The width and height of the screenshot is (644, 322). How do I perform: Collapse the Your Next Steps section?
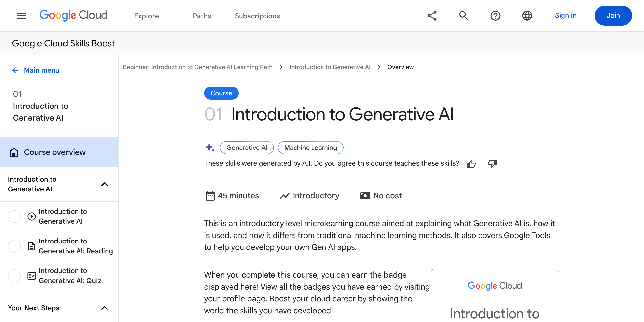105,308
